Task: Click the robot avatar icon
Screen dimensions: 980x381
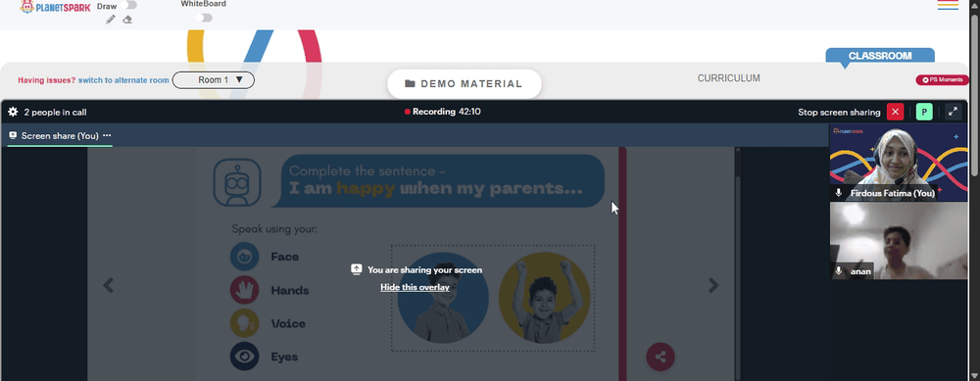Action: tap(237, 182)
